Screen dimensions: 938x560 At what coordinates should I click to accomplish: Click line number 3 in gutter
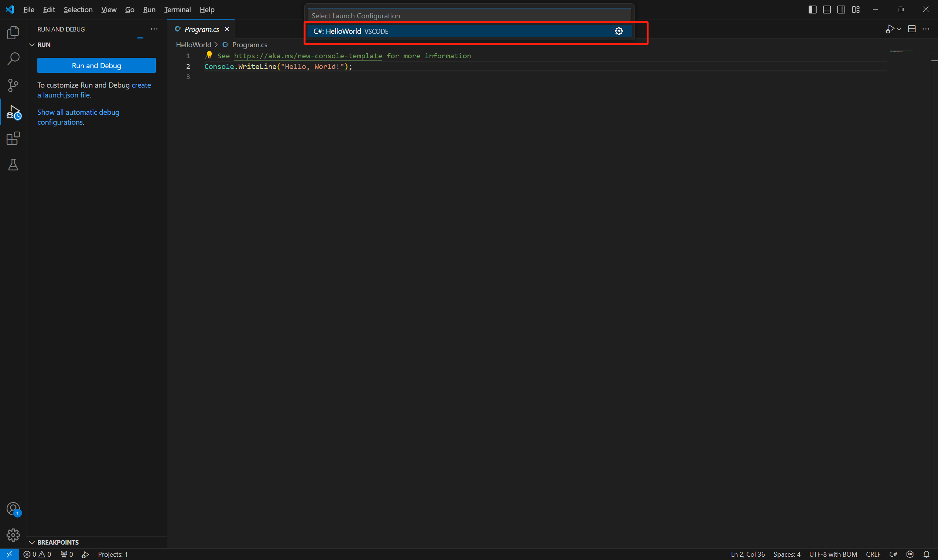[x=188, y=77]
